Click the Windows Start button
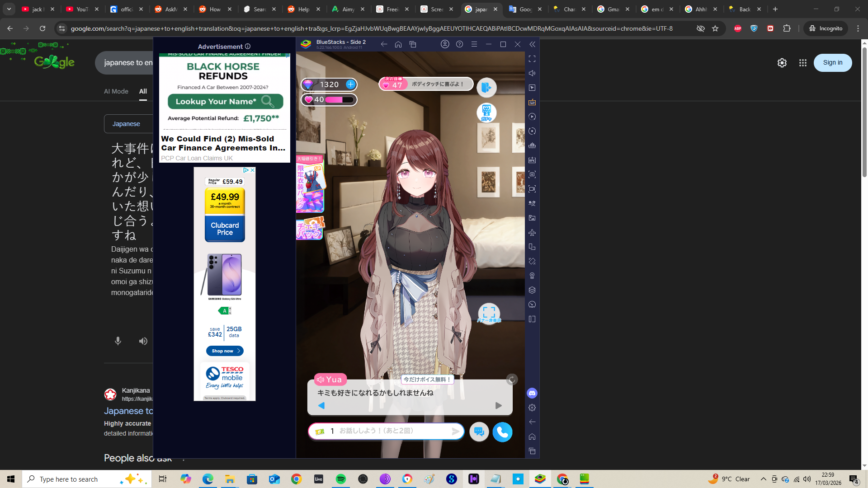This screenshot has width=868, height=488. pos(11,479)
